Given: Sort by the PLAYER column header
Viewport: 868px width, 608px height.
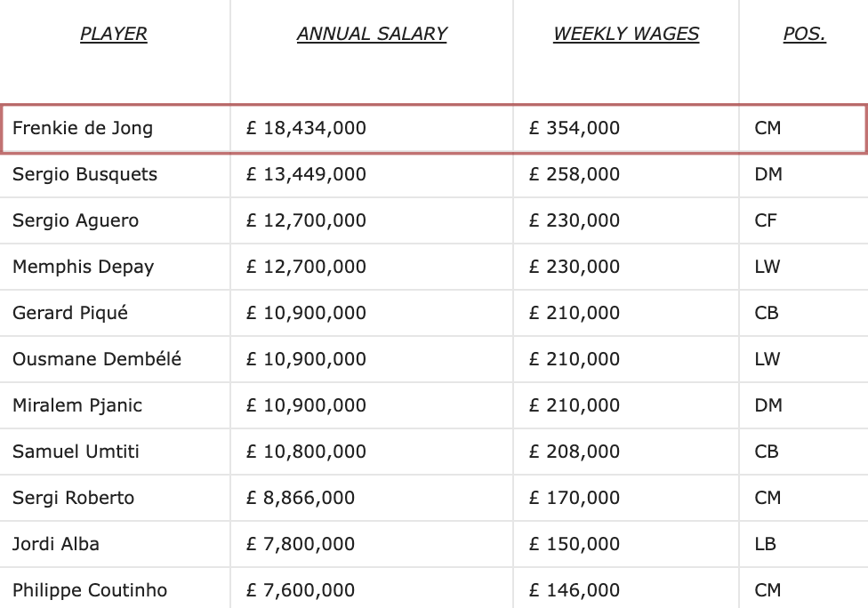Looking at the screenshot, I should (x=114, y=35).
